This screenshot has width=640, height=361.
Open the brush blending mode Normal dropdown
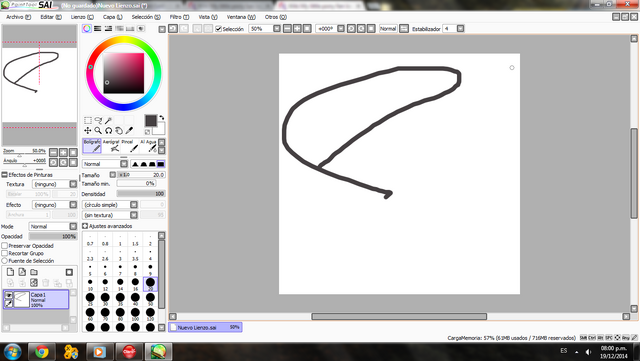point(105,164)
